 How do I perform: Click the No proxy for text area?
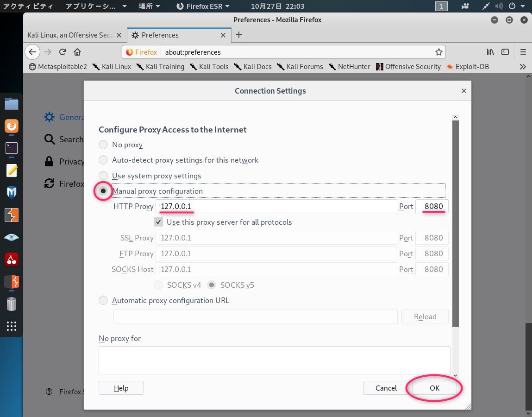[x=274, y=360]
